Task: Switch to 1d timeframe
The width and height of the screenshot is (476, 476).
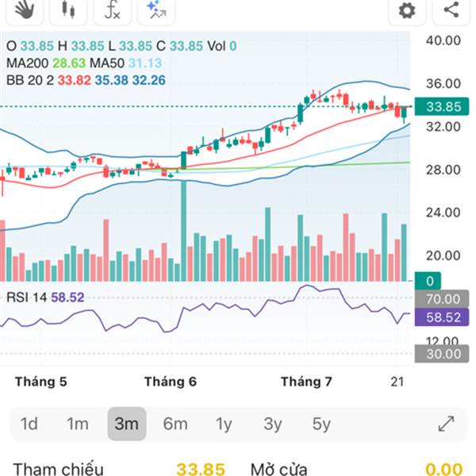Action: coord(29,424)
